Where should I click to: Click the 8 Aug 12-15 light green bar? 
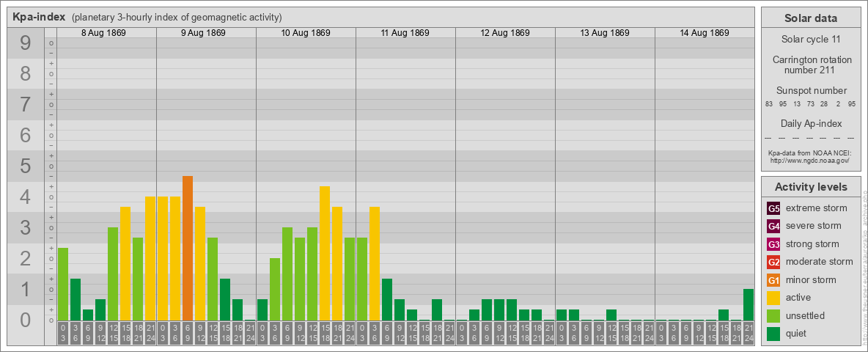pyautogui.click(x=113, y=274)
